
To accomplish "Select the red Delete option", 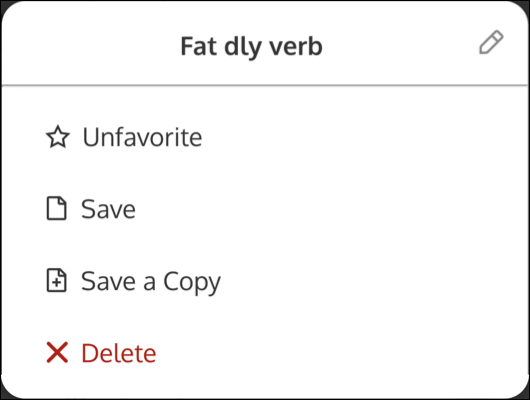I will tap(265, 353).
